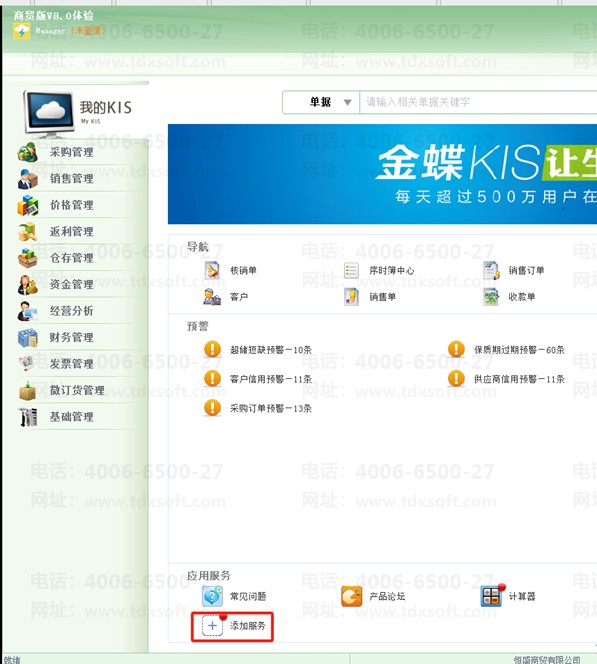Viewport: 597px width, 664px height.
Task: Open the 供应商信用预警-11条 link
Action: click(519, 379)
